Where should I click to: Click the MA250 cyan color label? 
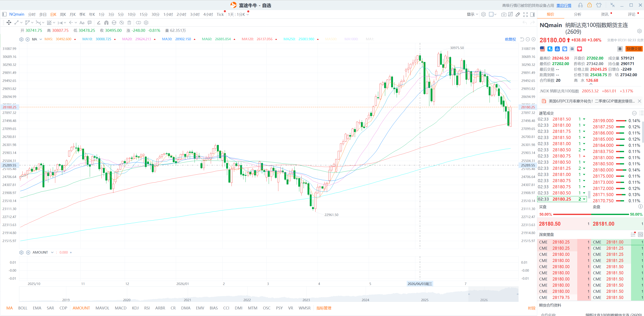coord(289,39)
